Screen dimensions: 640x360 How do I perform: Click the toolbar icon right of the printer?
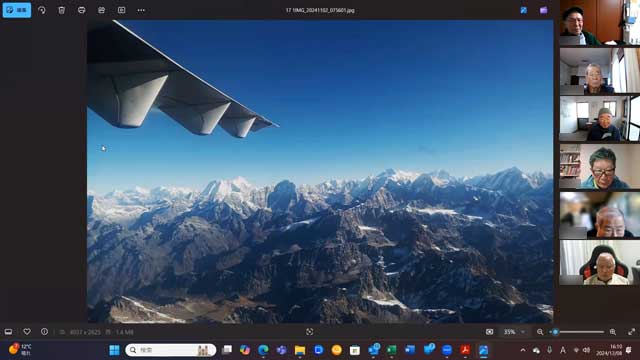click(x=101, y=10)
